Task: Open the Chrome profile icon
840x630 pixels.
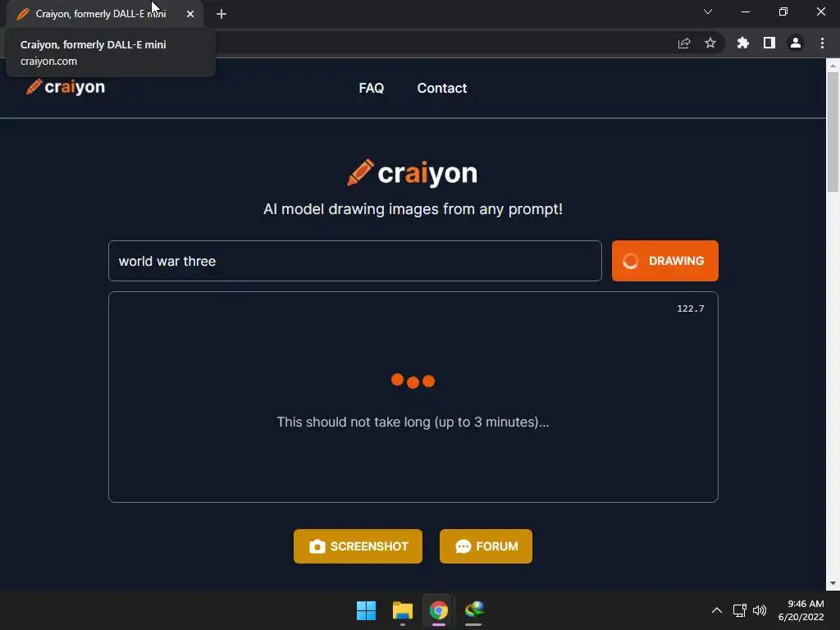Action: pos(796,43)
